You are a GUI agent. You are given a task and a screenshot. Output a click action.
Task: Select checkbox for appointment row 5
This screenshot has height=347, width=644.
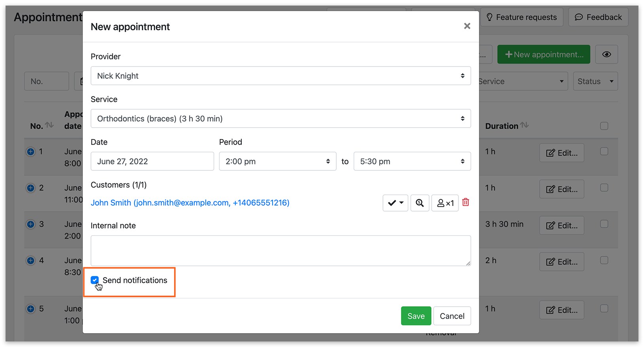coord(604,308)
